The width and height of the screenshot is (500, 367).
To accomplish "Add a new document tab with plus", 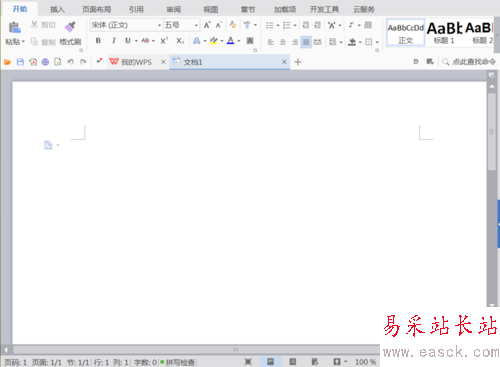I will [298, 62].
